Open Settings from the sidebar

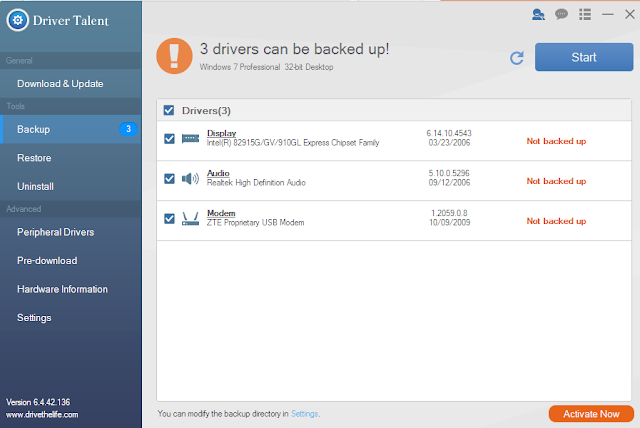71,318
